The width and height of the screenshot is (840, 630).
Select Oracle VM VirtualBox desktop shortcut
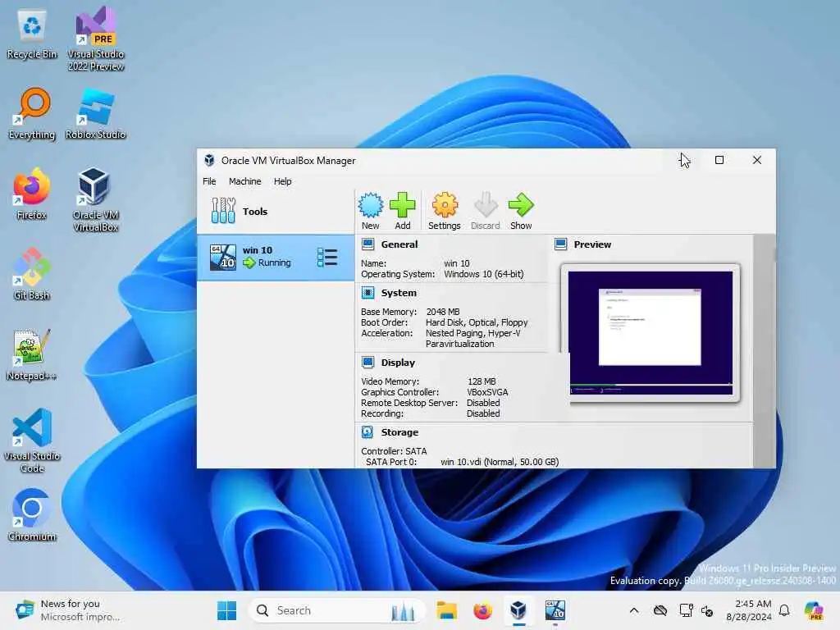click(95, 199)
